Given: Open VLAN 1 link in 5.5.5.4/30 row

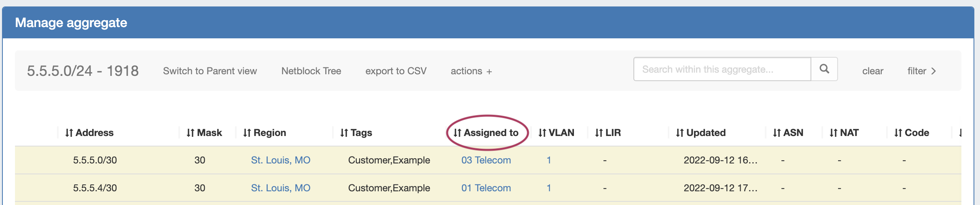Looking at the screenshot, I should click(549, 188).
